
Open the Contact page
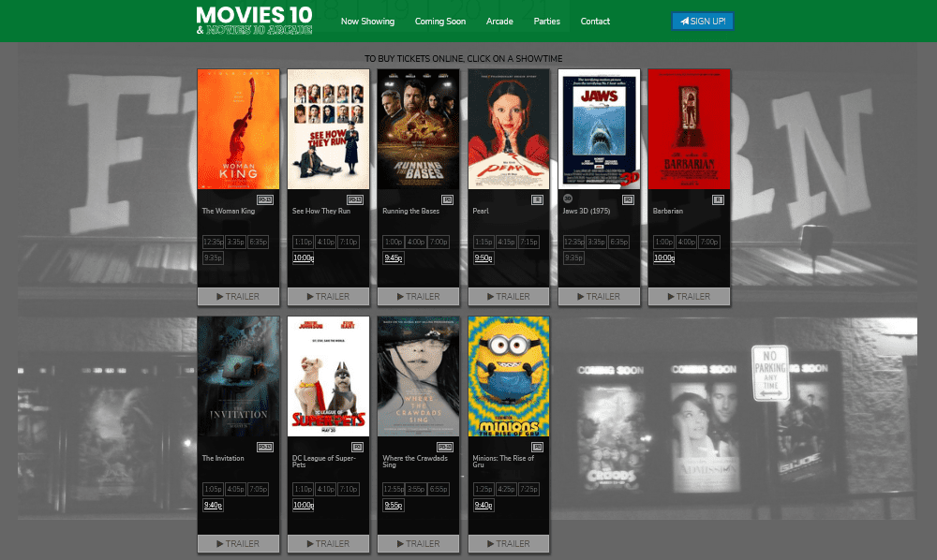(595, 22)
